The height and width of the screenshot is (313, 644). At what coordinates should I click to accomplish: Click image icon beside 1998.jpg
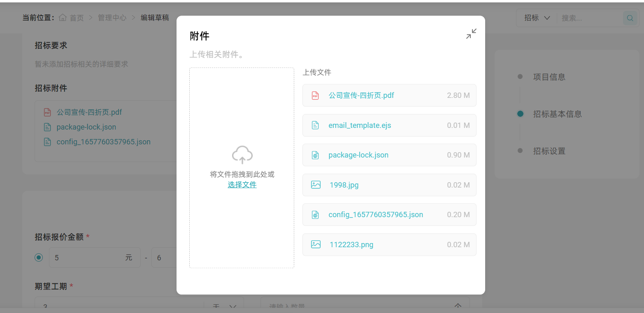tap(316, 185)
